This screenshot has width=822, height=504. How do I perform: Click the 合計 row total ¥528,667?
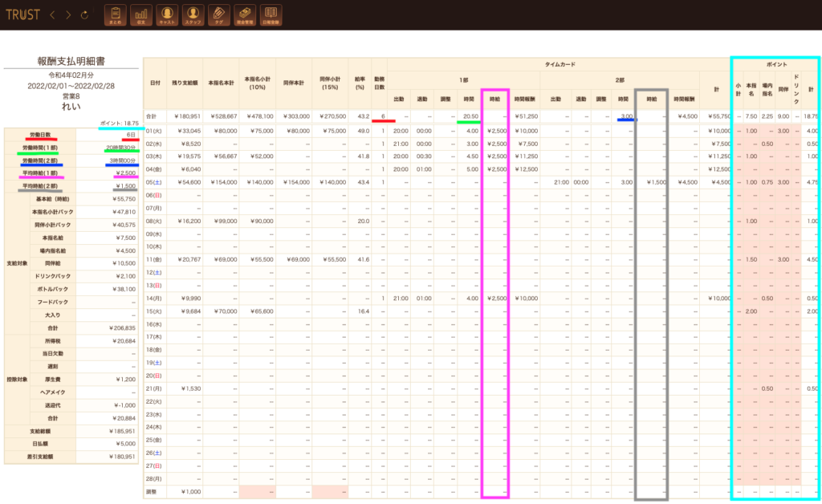pos(225,116)
